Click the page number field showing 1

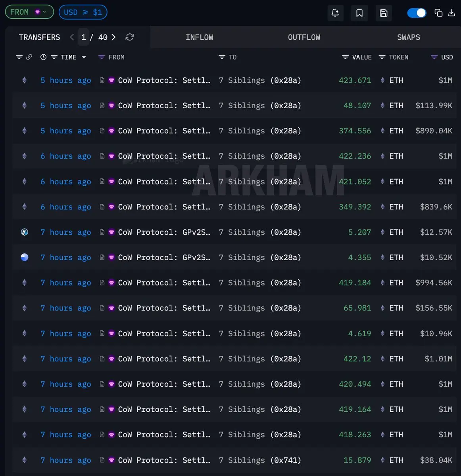tap(83, 37)
